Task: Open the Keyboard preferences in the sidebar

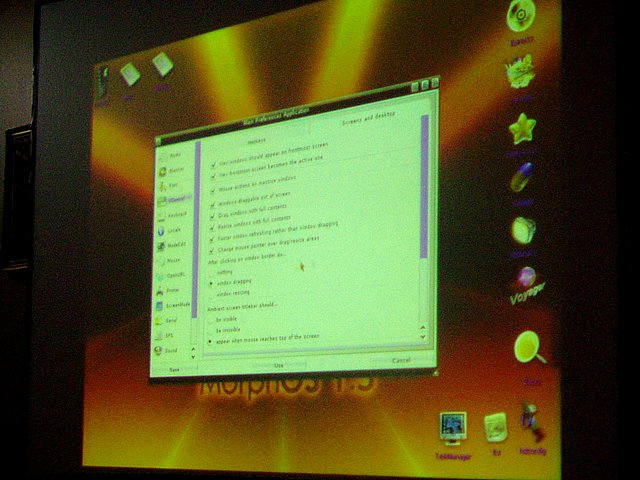Action: 173,215
